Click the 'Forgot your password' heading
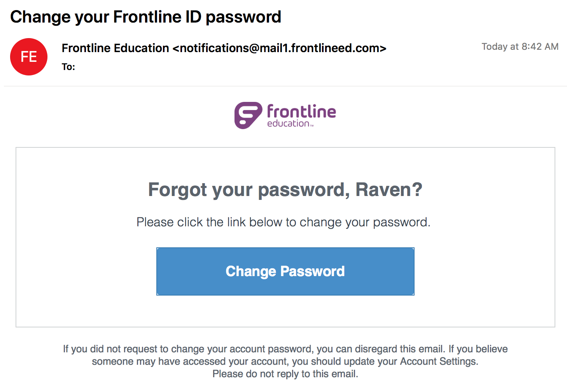The height and width of the screenshot is (392, 567). click(249, 190)
